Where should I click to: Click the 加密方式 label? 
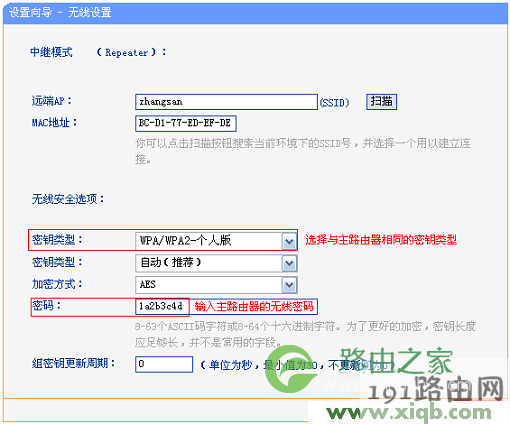click(x=57, y=284)
